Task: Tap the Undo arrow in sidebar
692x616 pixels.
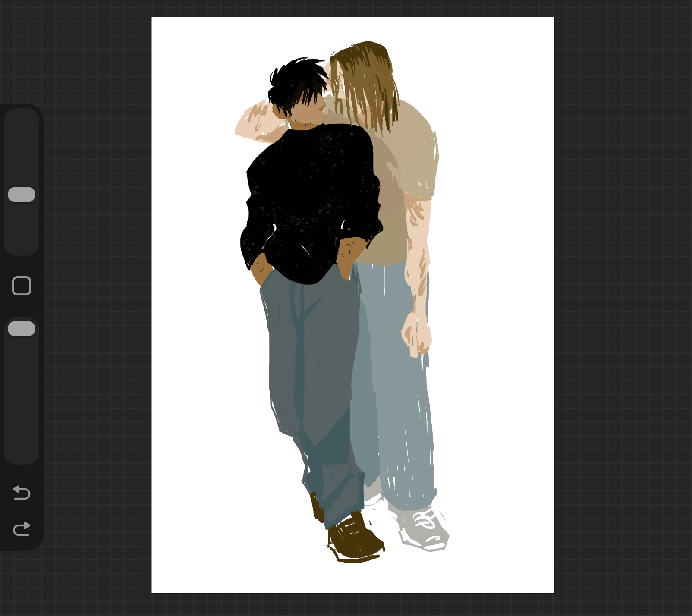Action: 22,492
